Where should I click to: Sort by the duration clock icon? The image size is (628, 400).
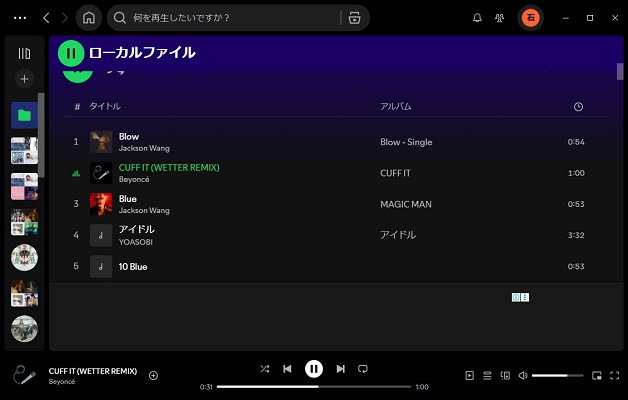tap(578, 107)
